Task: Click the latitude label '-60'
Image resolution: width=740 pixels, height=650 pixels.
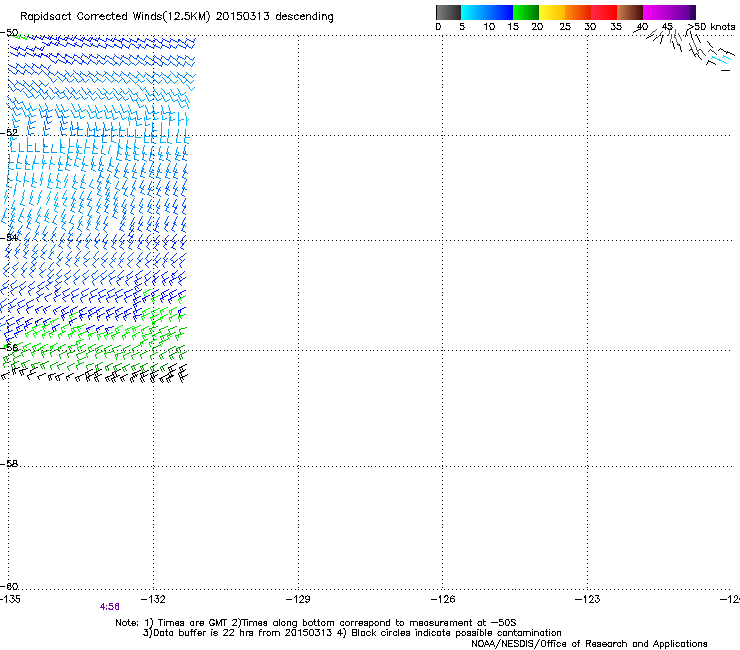Action: pos(9,586)
